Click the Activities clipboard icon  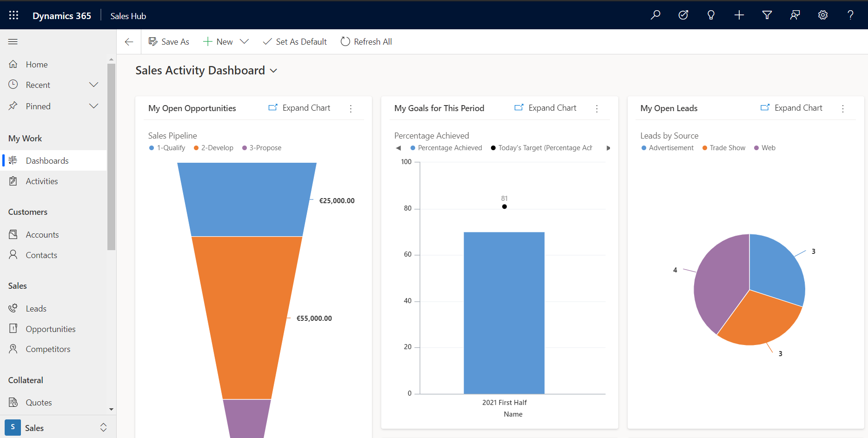click(x=13, y=181)
